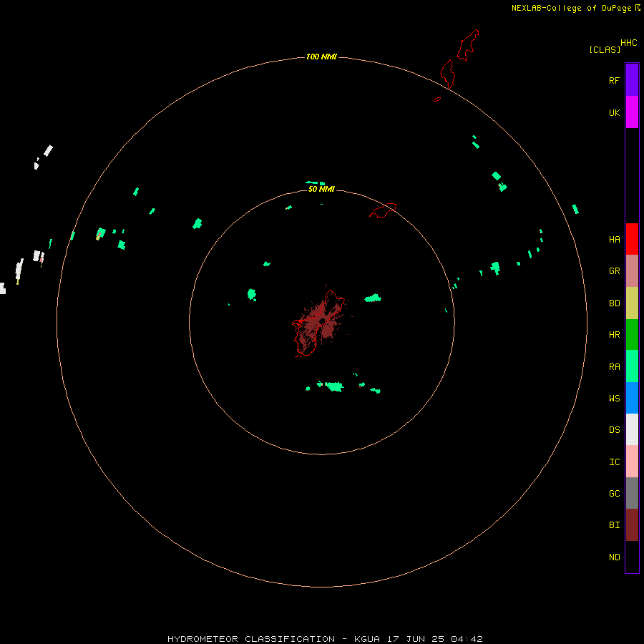
Task: Click the WS legend label
Action: tap(614, 398)
